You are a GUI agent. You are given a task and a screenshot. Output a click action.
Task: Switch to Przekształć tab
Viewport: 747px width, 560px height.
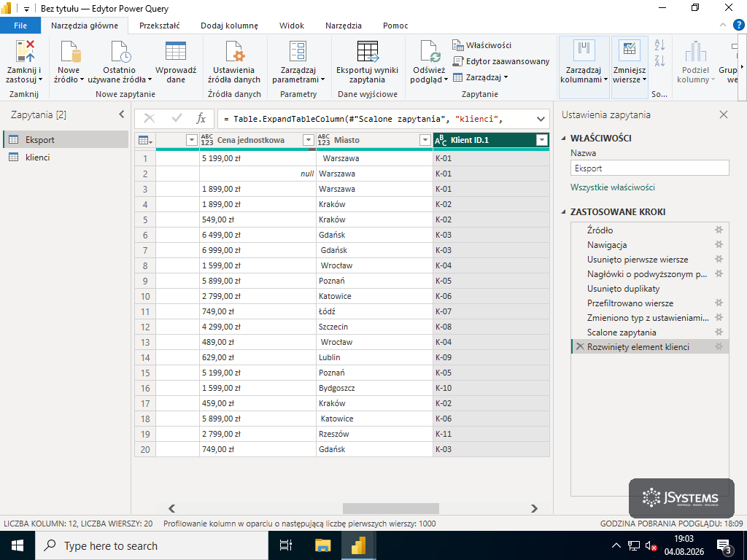pos(160,26)
